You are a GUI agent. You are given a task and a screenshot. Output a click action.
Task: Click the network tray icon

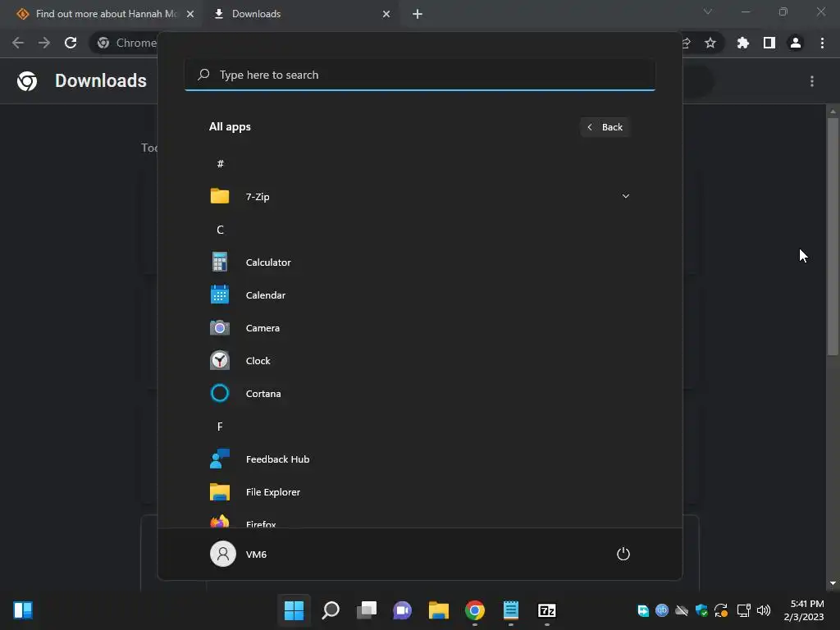click(743, 610)
